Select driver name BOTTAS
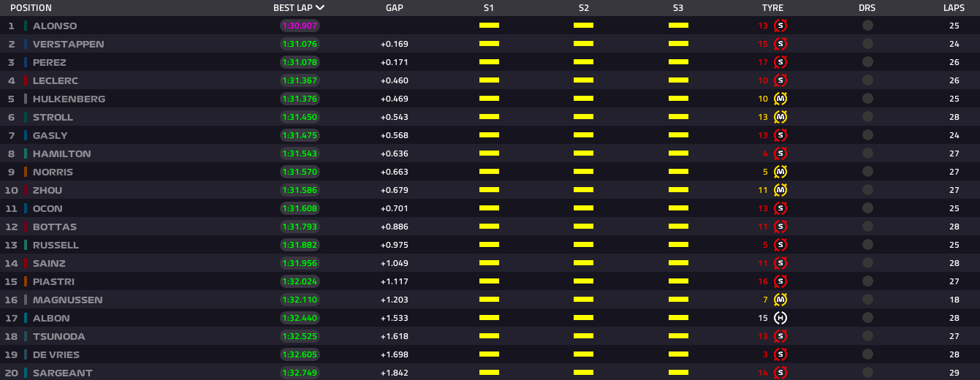The height and width of the screenshot is (380, 980). click(x=55, y=227)
